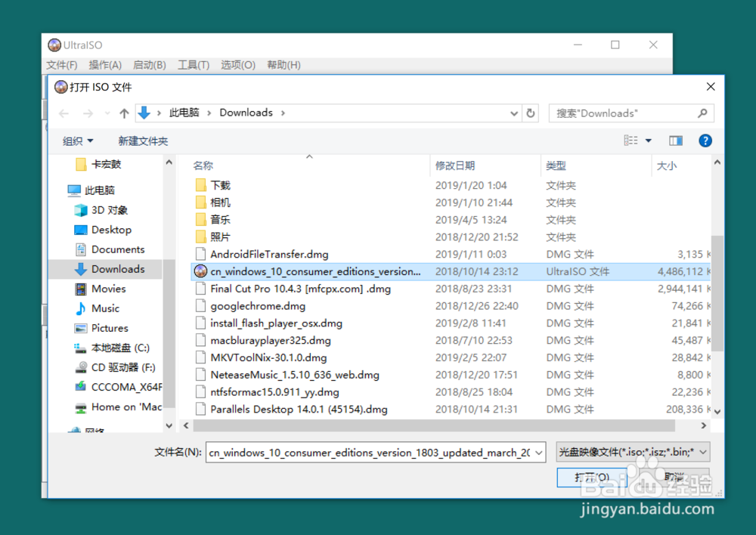Open the view options dropdown arrow
The width and height of the screenshot is (756, 535).
coord(649,141)
